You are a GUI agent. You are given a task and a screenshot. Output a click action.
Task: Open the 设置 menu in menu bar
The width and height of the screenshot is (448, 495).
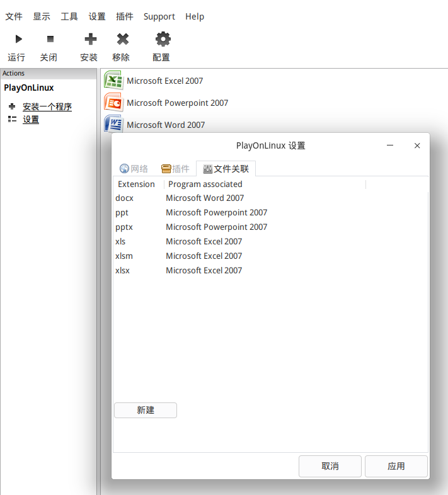point(97,16)
